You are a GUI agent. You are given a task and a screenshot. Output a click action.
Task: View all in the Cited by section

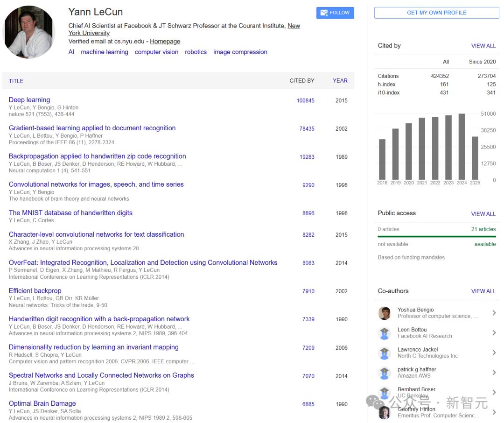[x=483, y=46]
